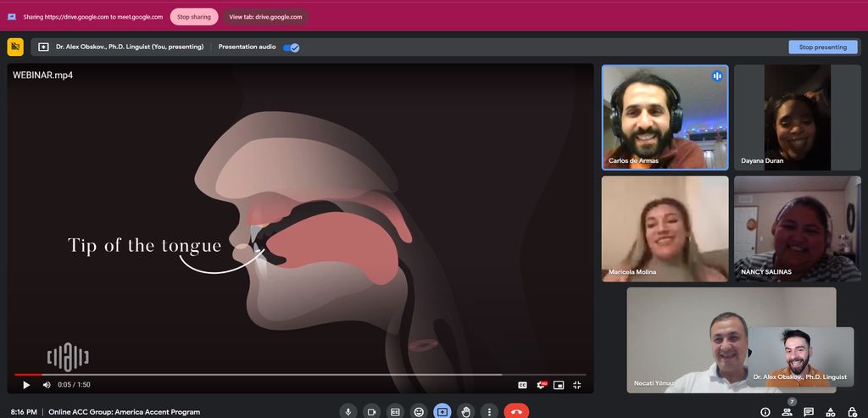Open video quality settings gear

click(541, 385)
